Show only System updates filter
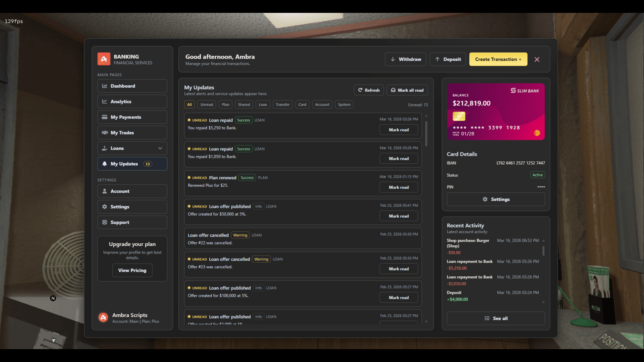 [344, 105]
